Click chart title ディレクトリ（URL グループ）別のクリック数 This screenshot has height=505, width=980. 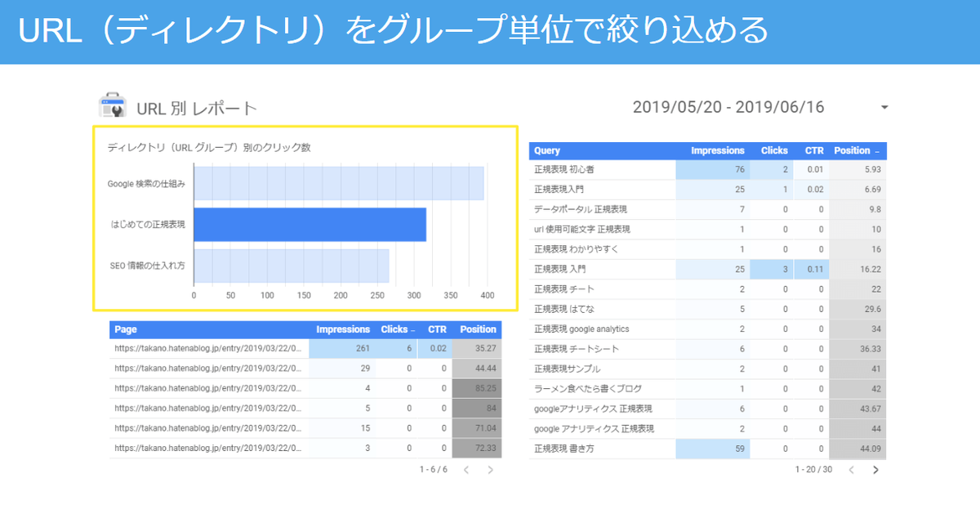(209, 148)
